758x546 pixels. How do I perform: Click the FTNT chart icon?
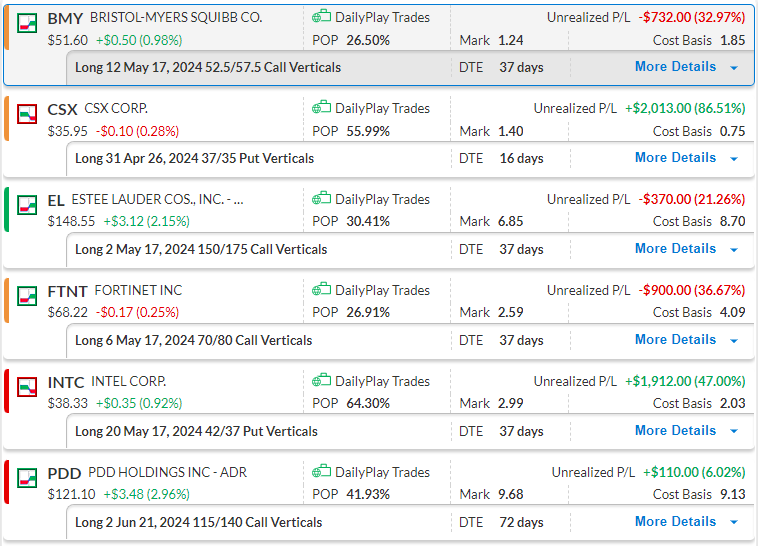[27, 295]
